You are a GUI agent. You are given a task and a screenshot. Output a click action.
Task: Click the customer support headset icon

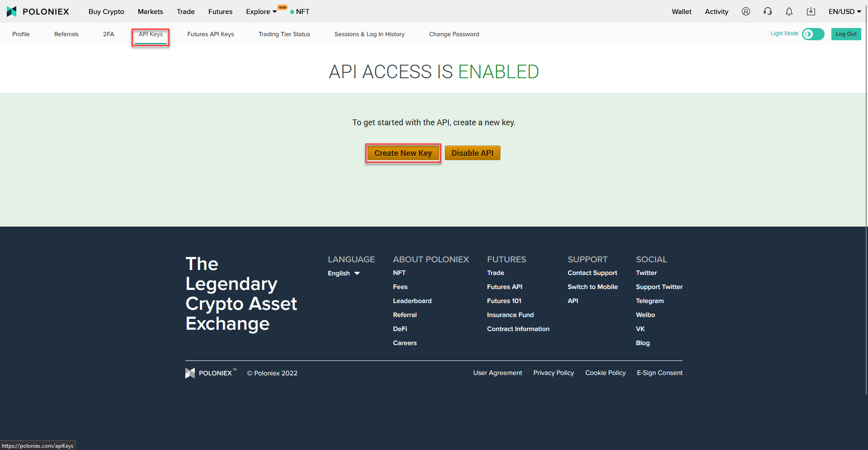point(767,11)
